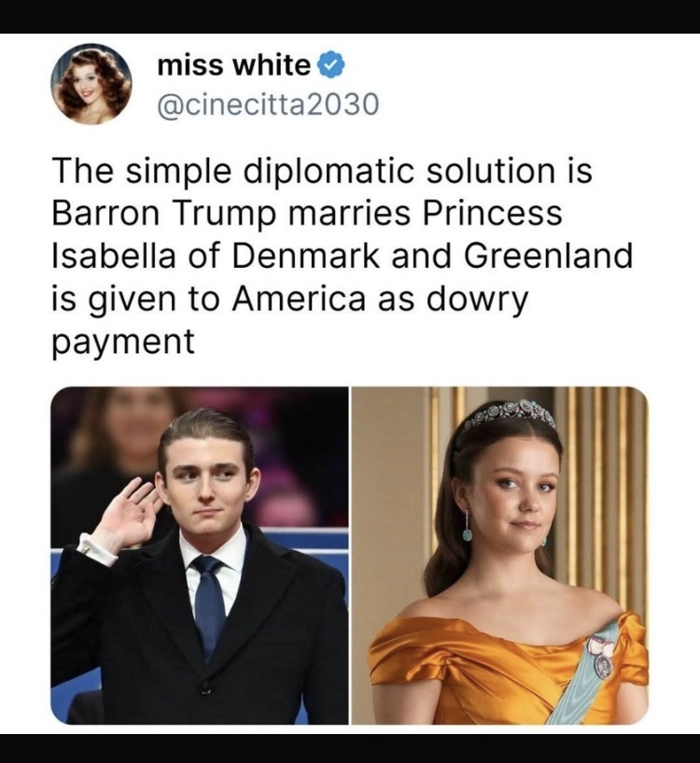Screen dimensions: 700x763
Task: Click the jeweled tiara in the right photo
Action: coord(511,414)
